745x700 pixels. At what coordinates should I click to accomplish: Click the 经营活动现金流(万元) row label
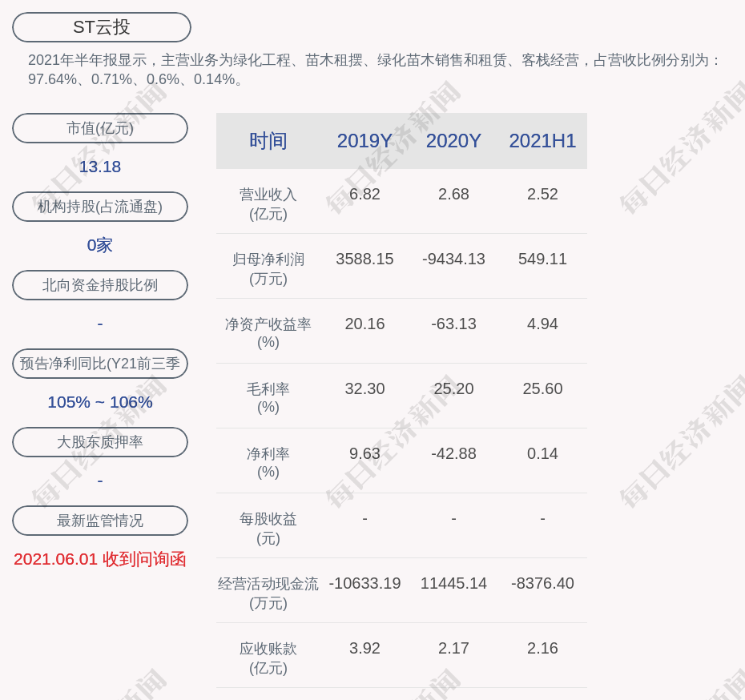tap(268, 593)
